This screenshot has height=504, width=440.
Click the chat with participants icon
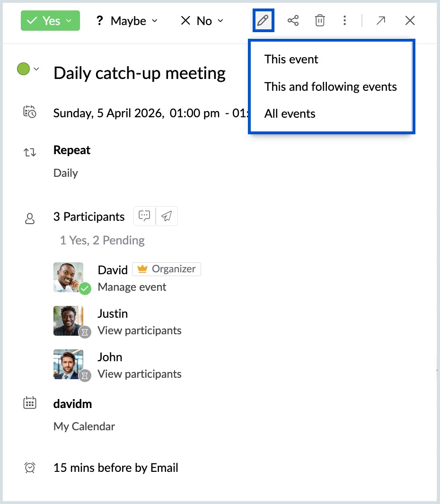coord(144,217)
